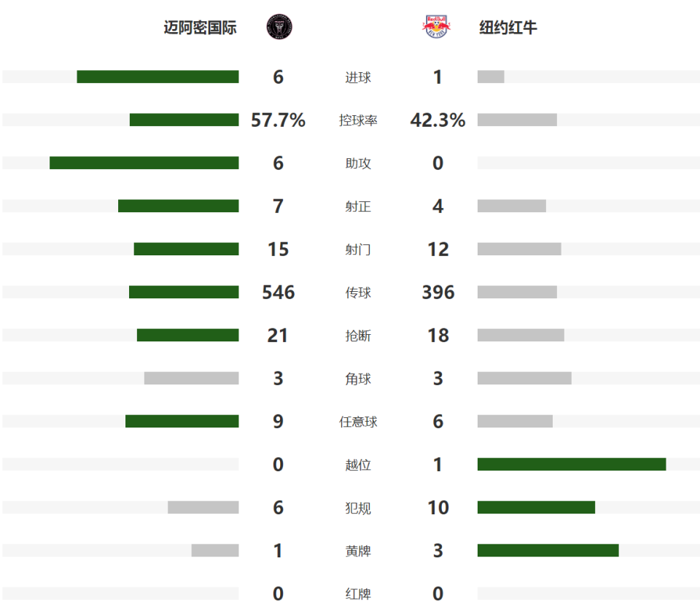
Task: Click Inter Miami's green assists bar
Action: pyautogui.click(x=144, y=163)
